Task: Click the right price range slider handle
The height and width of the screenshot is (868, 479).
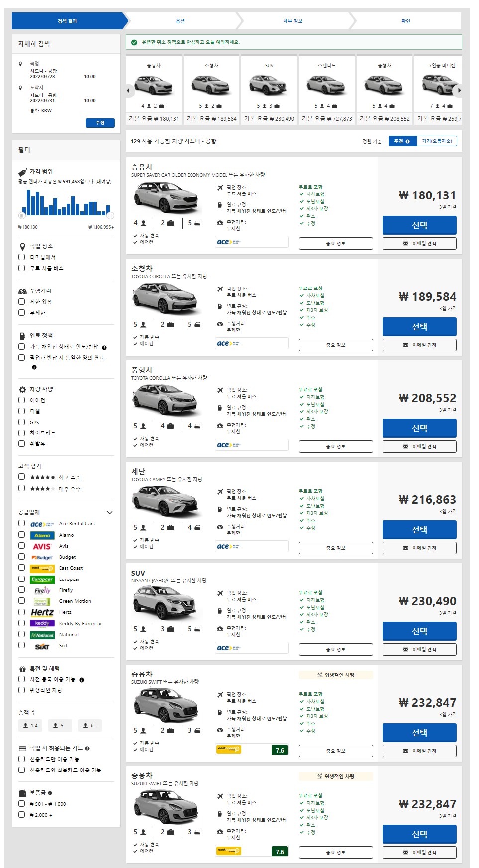Action: pyautogui.click(x=110, y=215)
